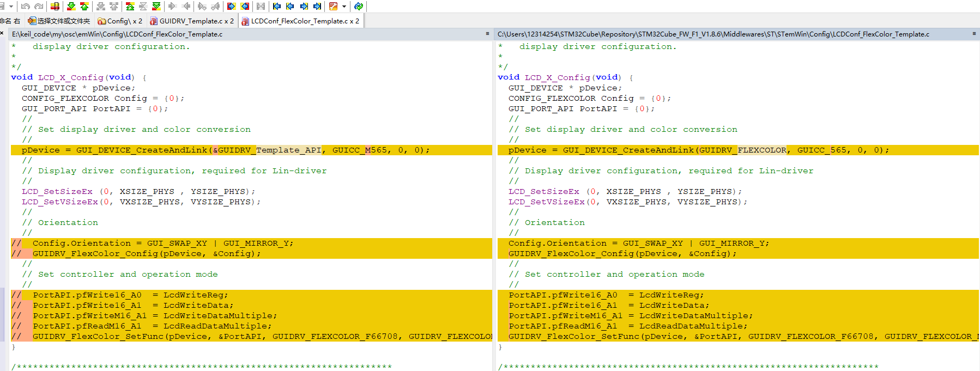
Task: Click left '// Set controller and operation mode' comment
Action: coord(120,274)
